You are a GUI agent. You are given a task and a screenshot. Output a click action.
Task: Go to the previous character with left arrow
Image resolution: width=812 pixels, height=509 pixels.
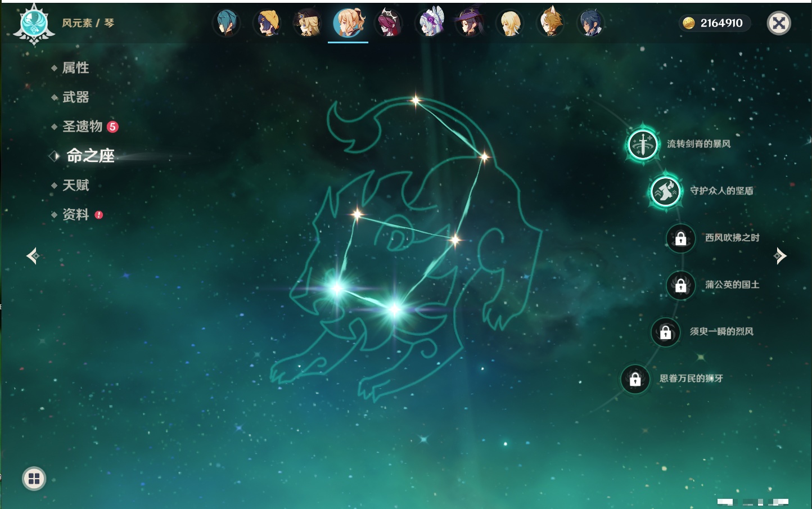click(33, 256)
